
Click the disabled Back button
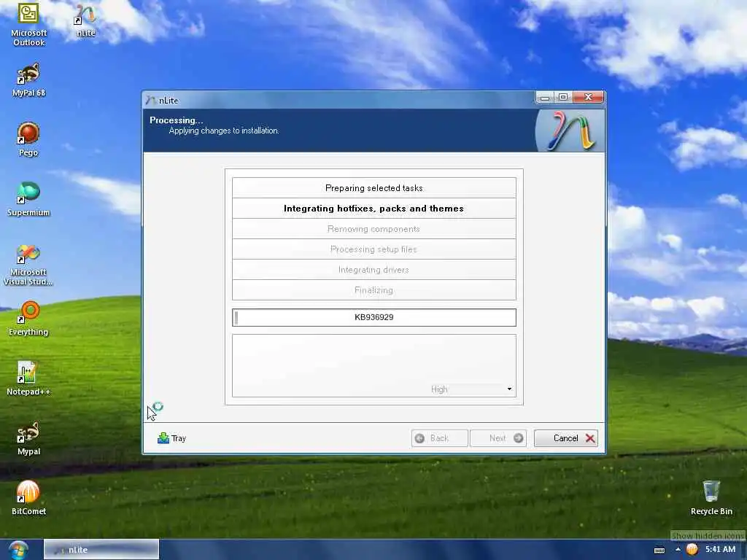[x=439, y=438]
